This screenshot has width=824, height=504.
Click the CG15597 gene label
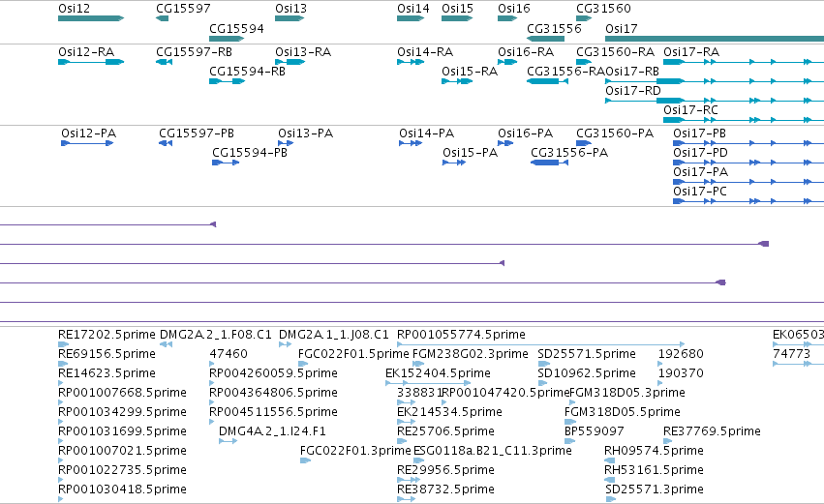pos(183,9)
